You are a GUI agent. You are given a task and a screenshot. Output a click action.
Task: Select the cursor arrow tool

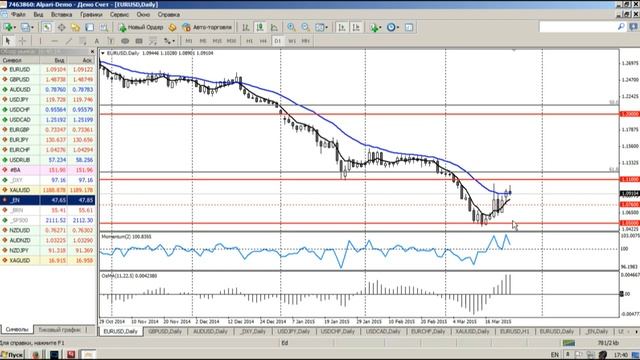point(8,41)
